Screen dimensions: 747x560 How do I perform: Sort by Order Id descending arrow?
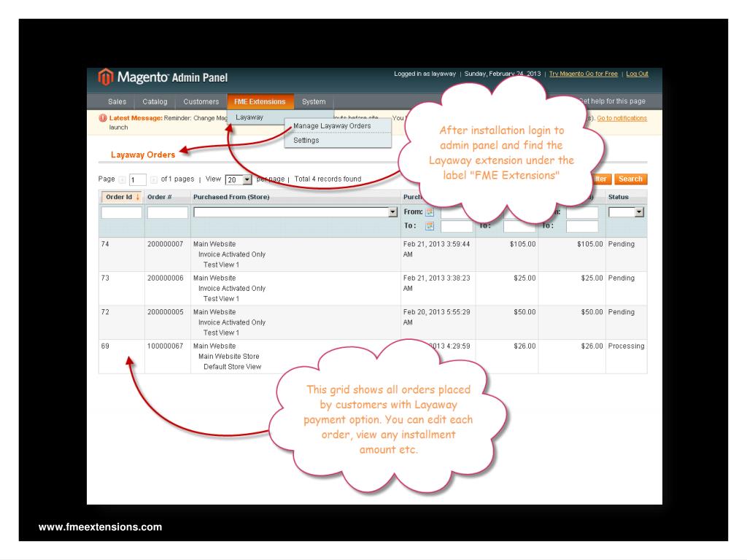pyautogui.click(x=138, y=197)
